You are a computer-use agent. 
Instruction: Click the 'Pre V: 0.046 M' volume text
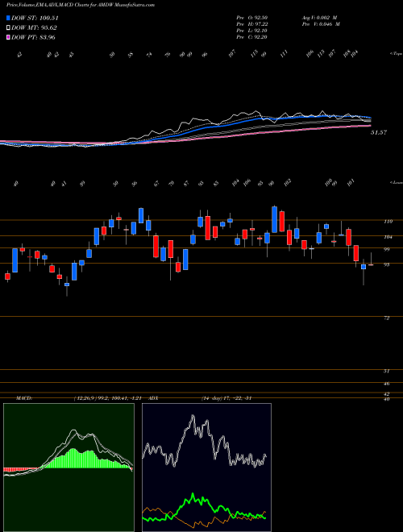[321, 24]
